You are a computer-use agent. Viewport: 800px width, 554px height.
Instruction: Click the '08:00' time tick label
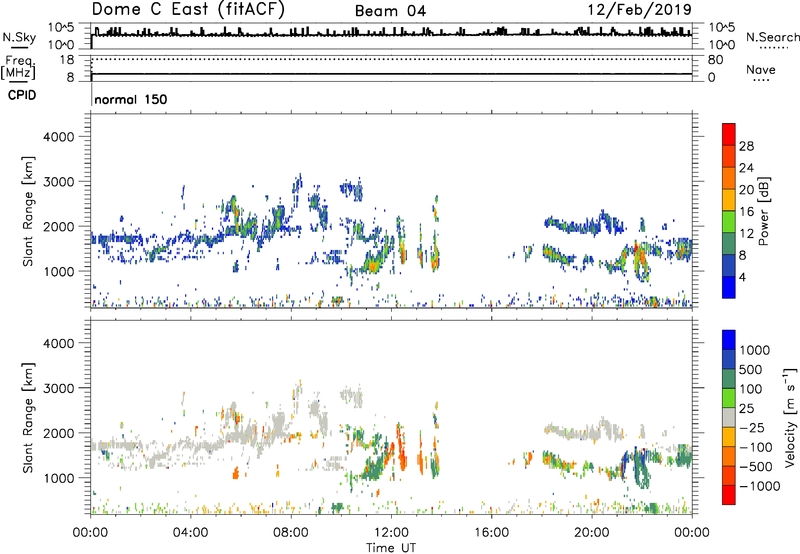pos(291,533)
